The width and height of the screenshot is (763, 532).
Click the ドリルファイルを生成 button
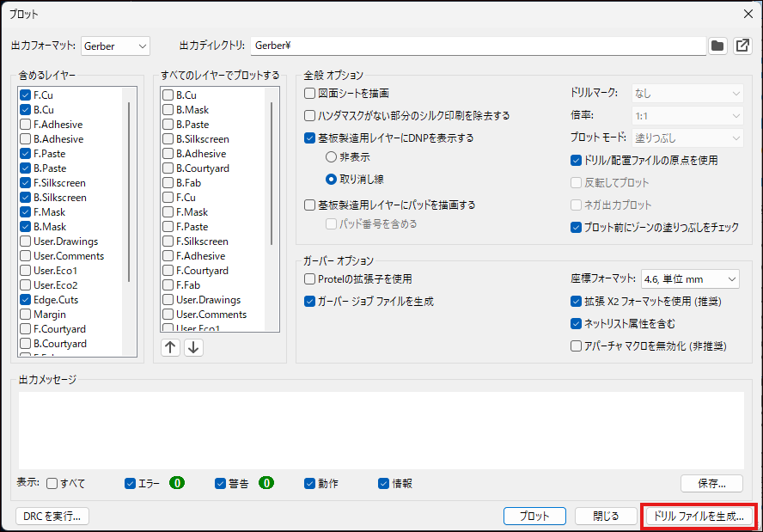699,516
